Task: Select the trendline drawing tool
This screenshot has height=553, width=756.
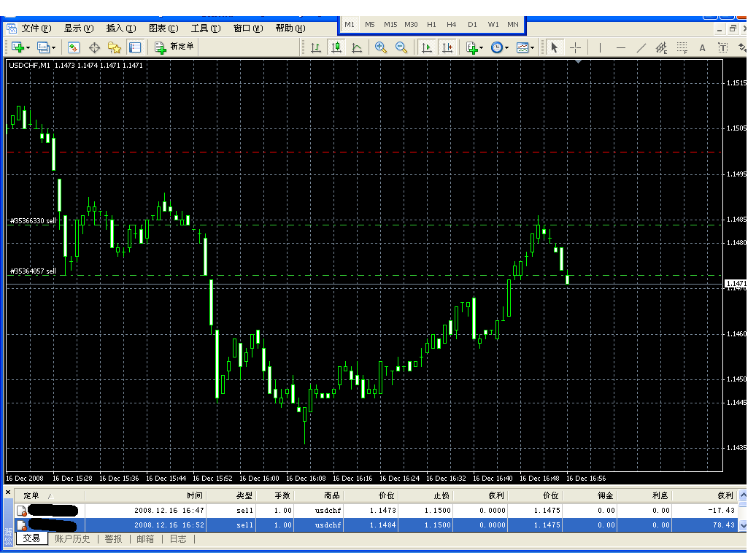Action: pyautogui.click(x=641, y=47)
